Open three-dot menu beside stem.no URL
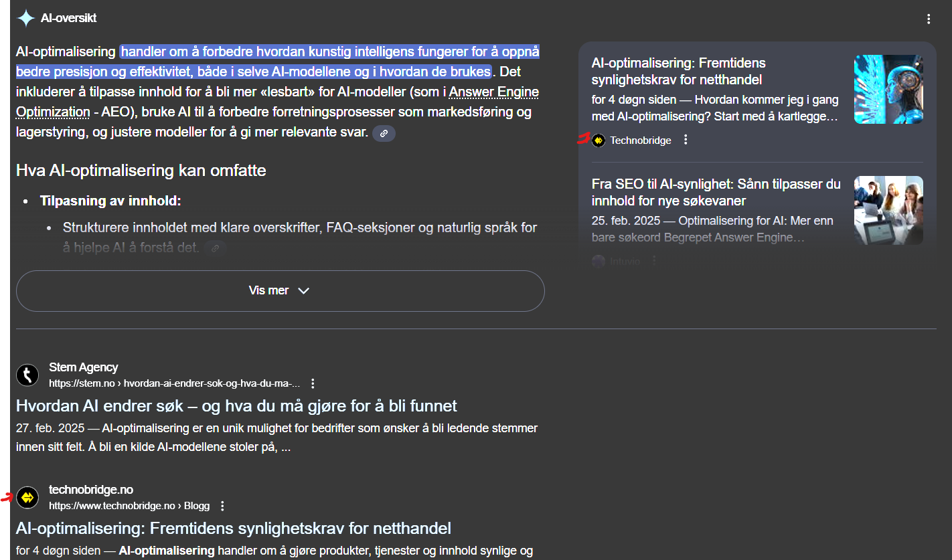Image resolution: width=952 pixels, height=560 pixels. tap(313, 383)
